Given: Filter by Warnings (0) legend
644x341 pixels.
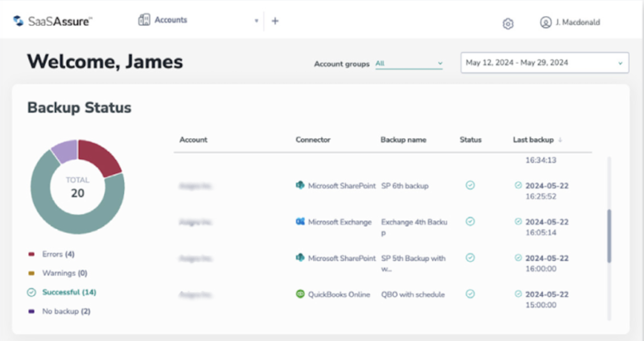Looking at the screenshot, I should click(65, 273).
